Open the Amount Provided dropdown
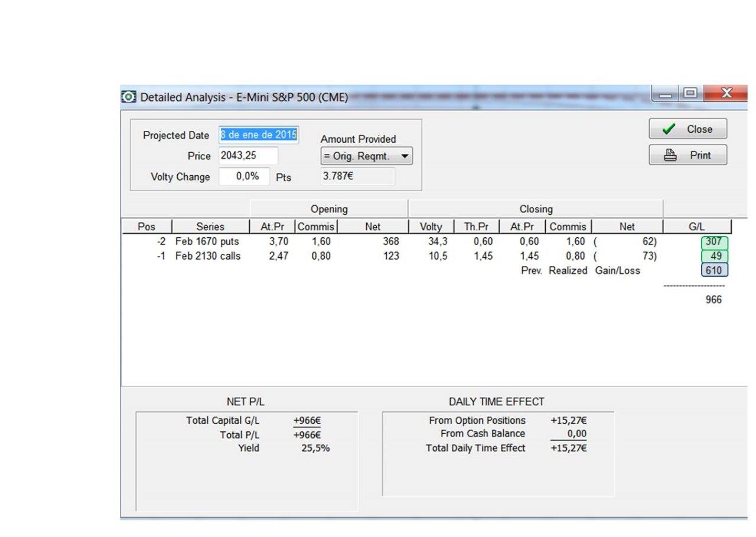 366,156
